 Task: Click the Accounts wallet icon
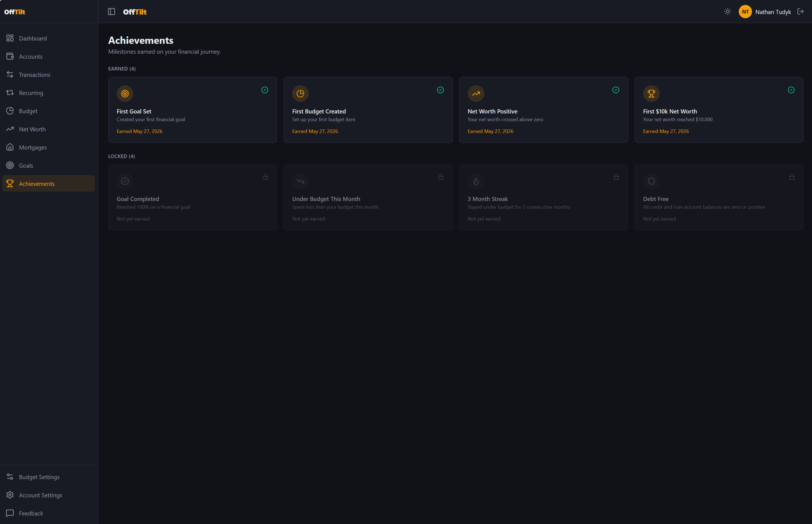10,56
